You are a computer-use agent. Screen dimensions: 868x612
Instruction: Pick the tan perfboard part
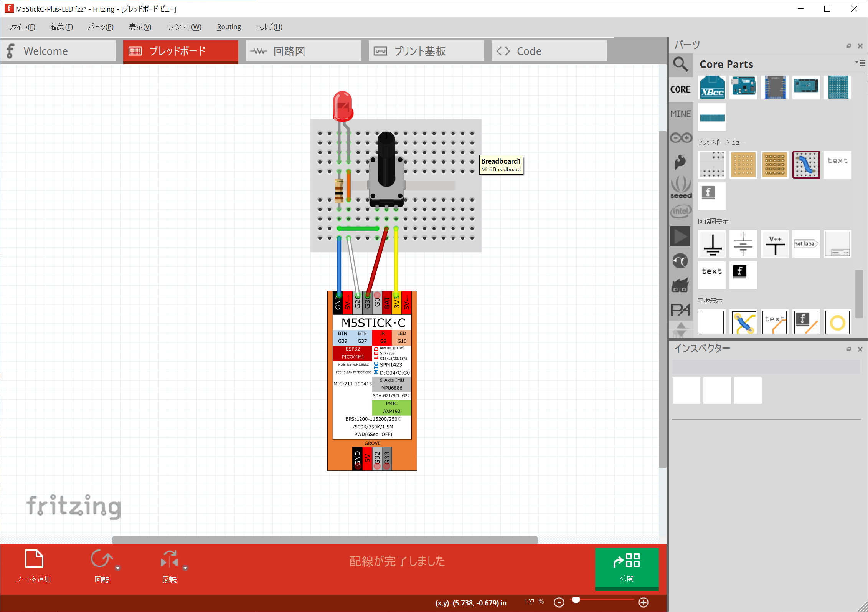(x=743, y=165)
